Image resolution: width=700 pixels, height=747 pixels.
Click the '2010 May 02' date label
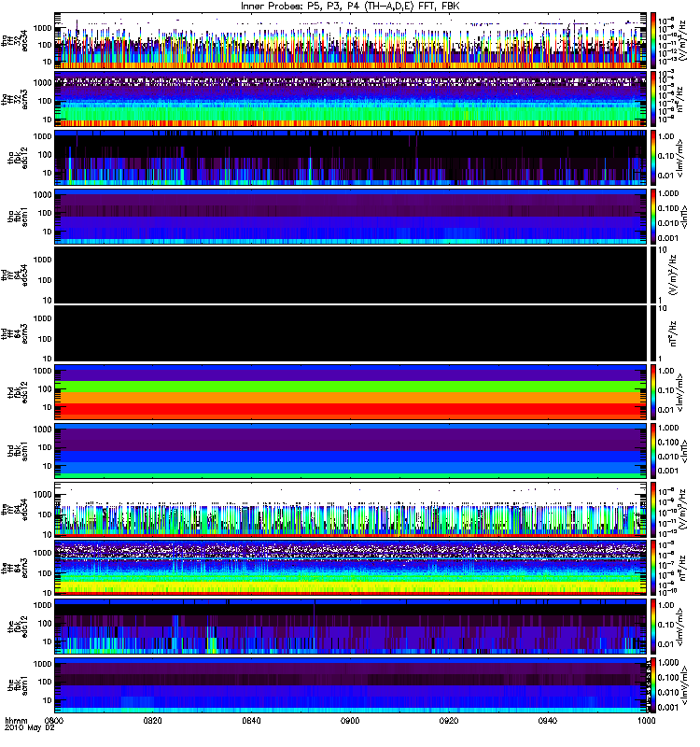(30, 728)
